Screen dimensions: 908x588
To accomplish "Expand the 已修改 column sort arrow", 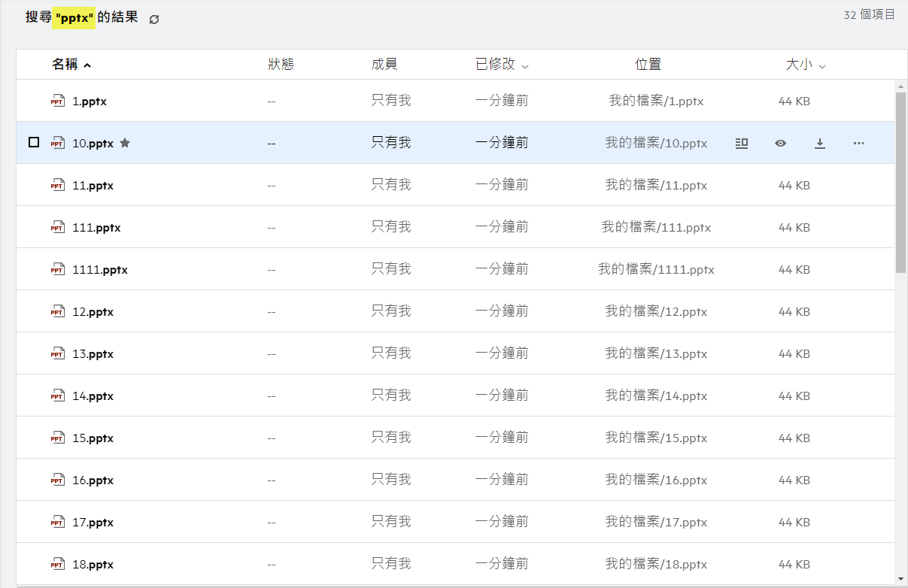I will 525,66.
